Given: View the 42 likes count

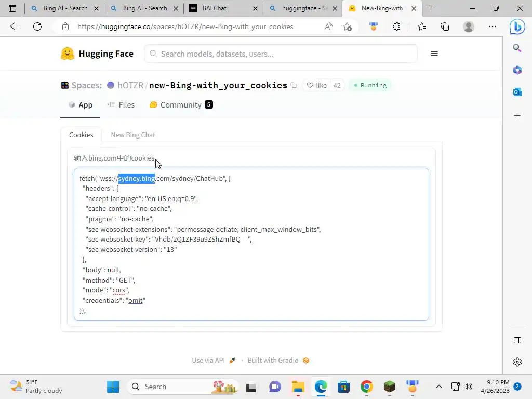Looking at the screenshot, I should pyautogui.click(x=337, y=85).
